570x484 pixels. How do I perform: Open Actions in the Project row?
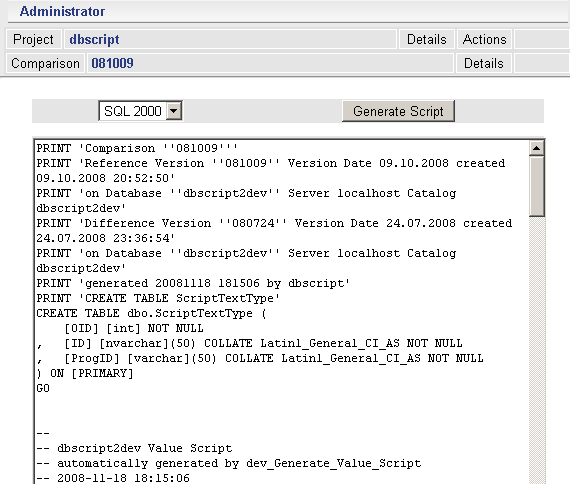(x=485, y=39)
